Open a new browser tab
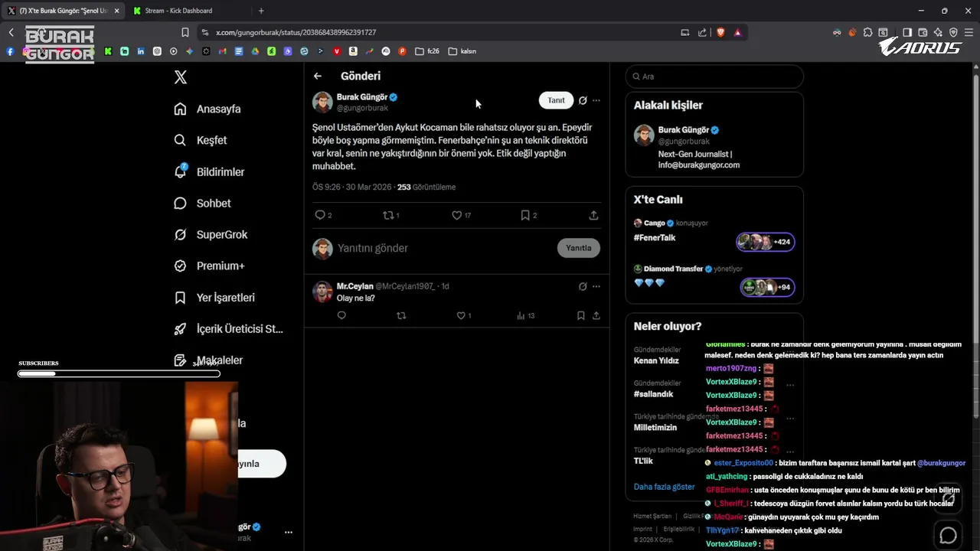This screenshot has height=551, width=980. 261,11
